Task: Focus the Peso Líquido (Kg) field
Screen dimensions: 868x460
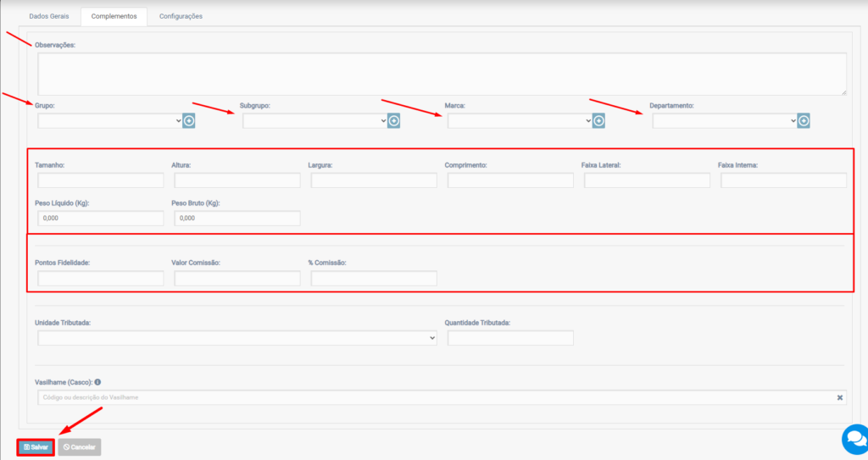Action: pyautogui.click(x=100, y=219)
